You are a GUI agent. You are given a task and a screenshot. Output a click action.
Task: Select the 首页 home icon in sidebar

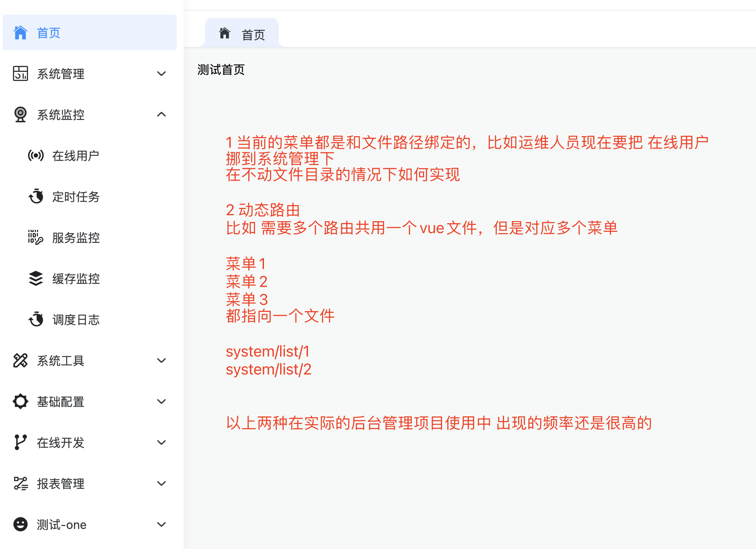point(20,32)
